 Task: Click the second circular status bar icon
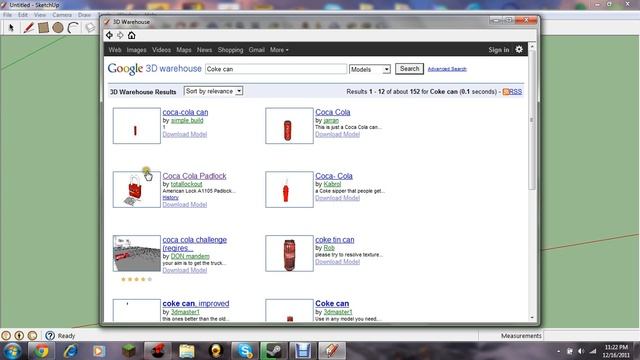click(x=19, y=336)
